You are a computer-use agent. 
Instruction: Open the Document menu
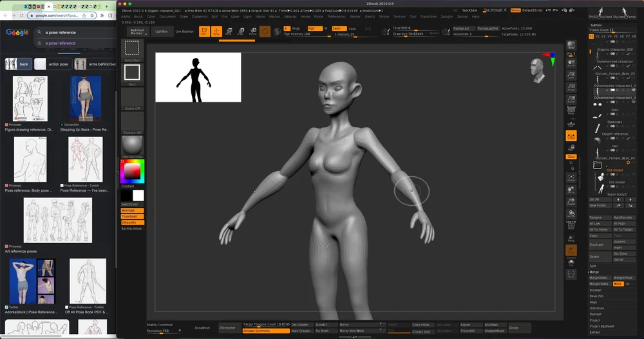167,17
